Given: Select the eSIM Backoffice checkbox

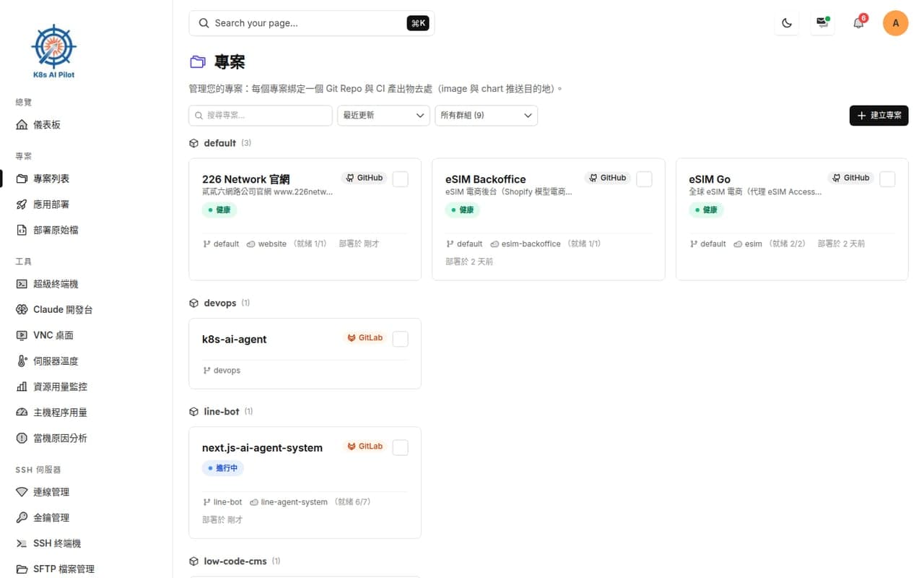Looking at the screenshot, I should [644, 179].
